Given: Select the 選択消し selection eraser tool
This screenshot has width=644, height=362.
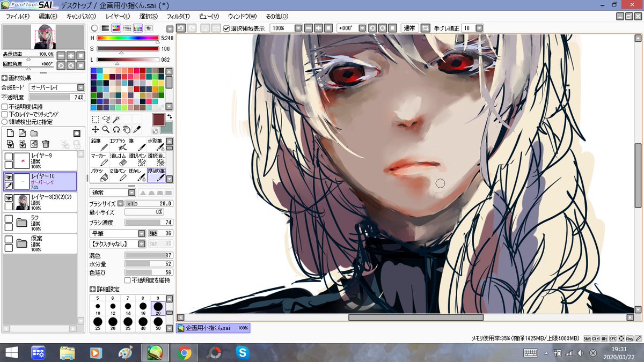Looking at the screenshot, I should (156, 159).
